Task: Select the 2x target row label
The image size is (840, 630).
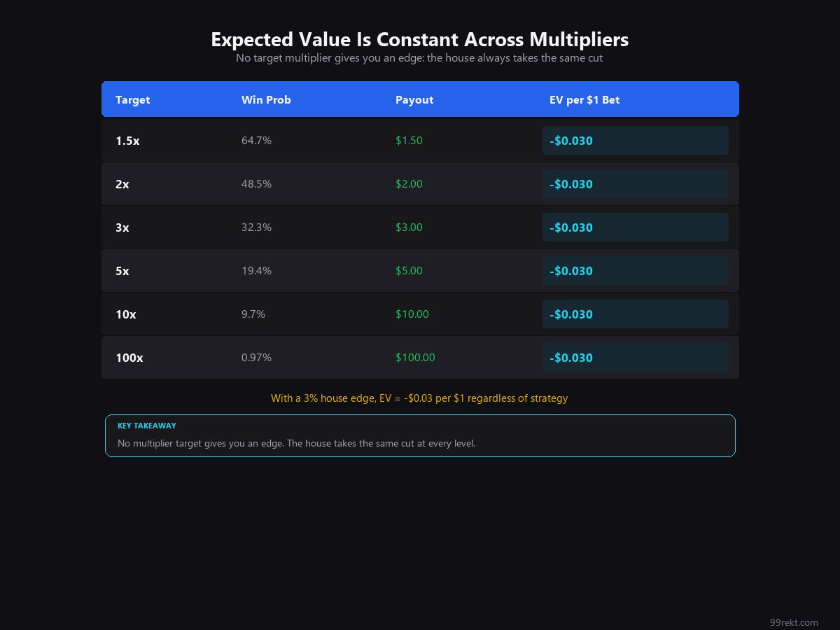Action: pos(122,184)
